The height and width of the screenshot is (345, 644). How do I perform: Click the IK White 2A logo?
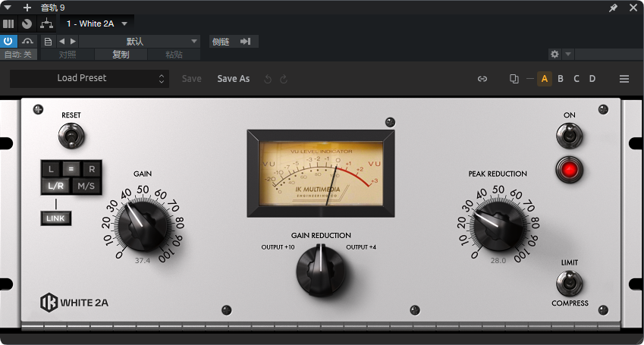point(74,303)
